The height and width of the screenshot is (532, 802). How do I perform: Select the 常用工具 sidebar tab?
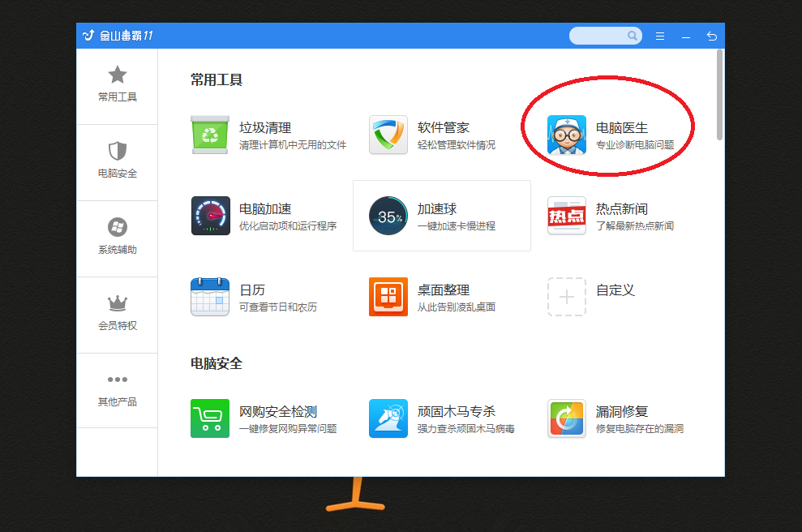[x=117, y=86]
